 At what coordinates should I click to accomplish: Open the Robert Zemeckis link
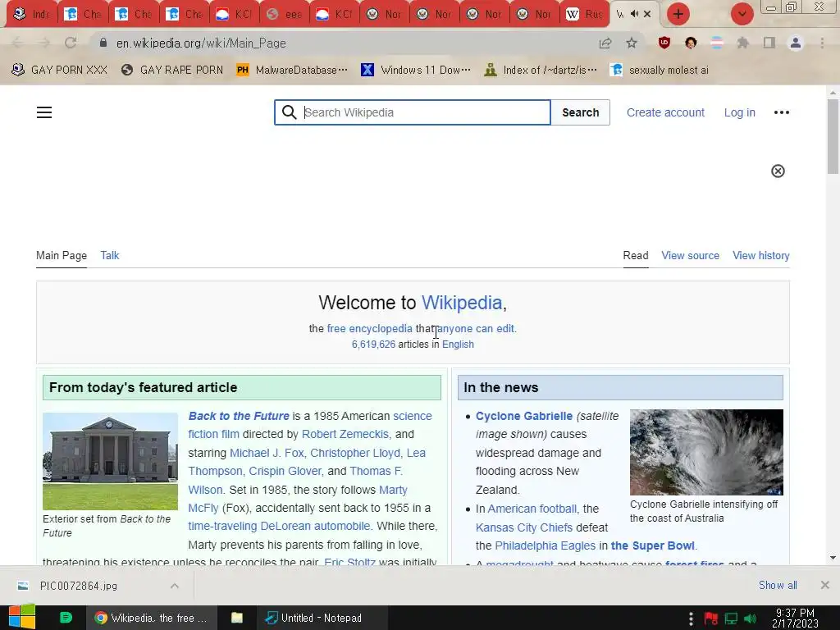pos(345,435)
